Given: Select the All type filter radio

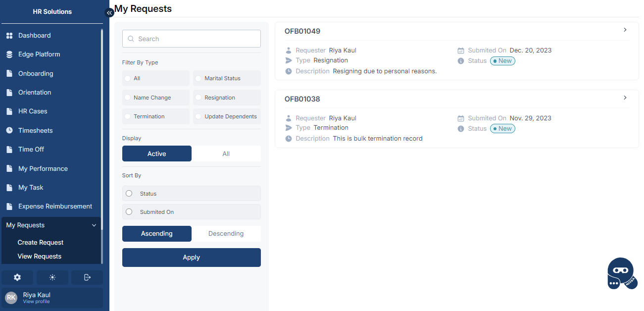Looking at the screenshot, I should coord(128,78).
